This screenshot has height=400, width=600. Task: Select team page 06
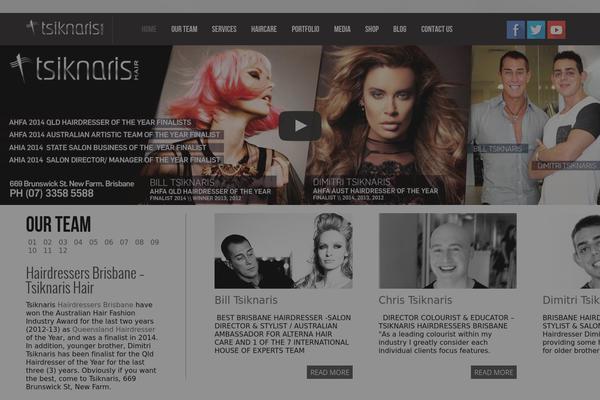pyautogui.click(x=109, y=242)
